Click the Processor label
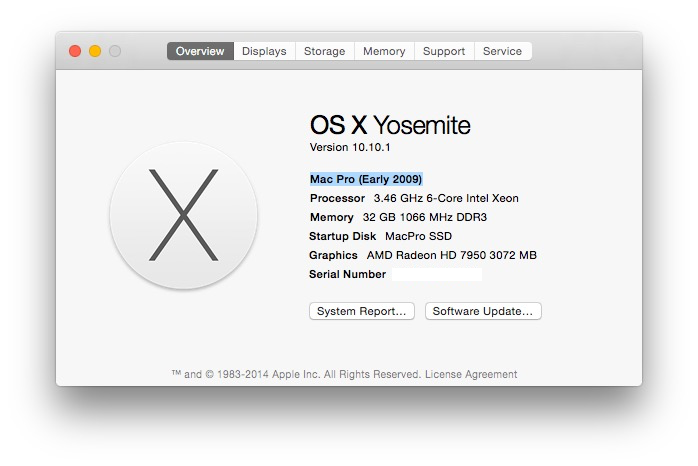Viewport: 698px width, 466px height. (x=337, y=198)
